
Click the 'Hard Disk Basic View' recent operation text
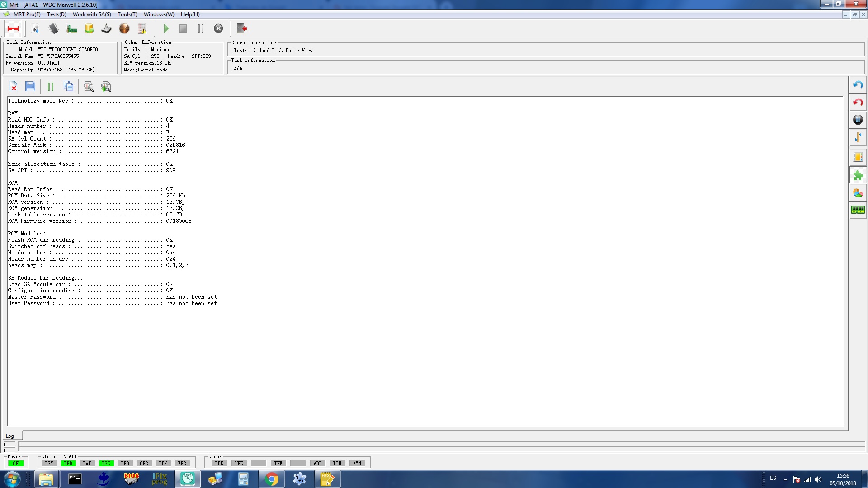(285, 50)
